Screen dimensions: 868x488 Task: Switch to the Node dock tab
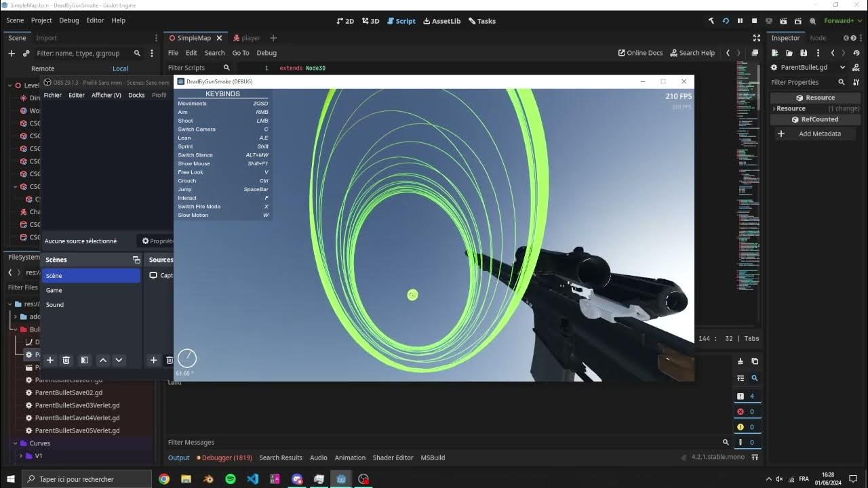click(818, 38)
